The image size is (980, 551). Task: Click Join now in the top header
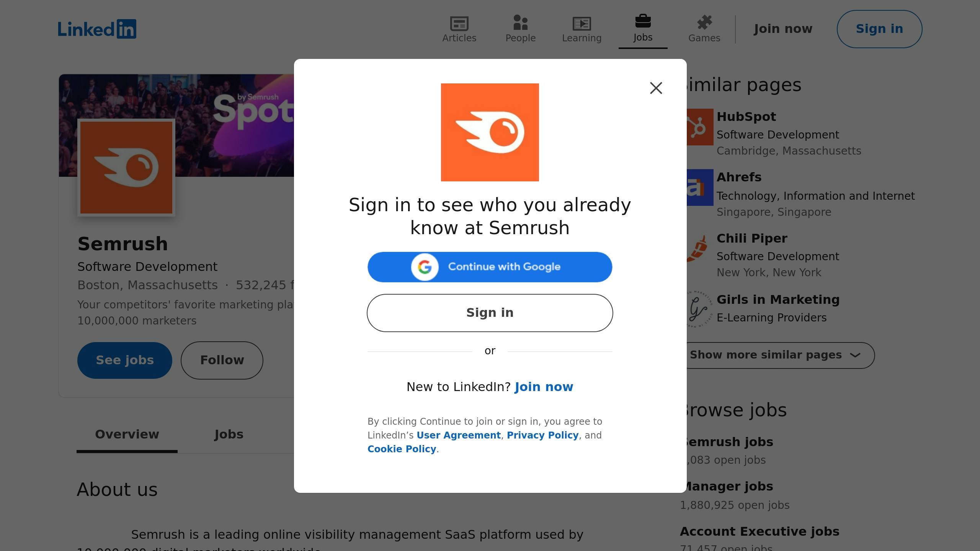[783, 29]
